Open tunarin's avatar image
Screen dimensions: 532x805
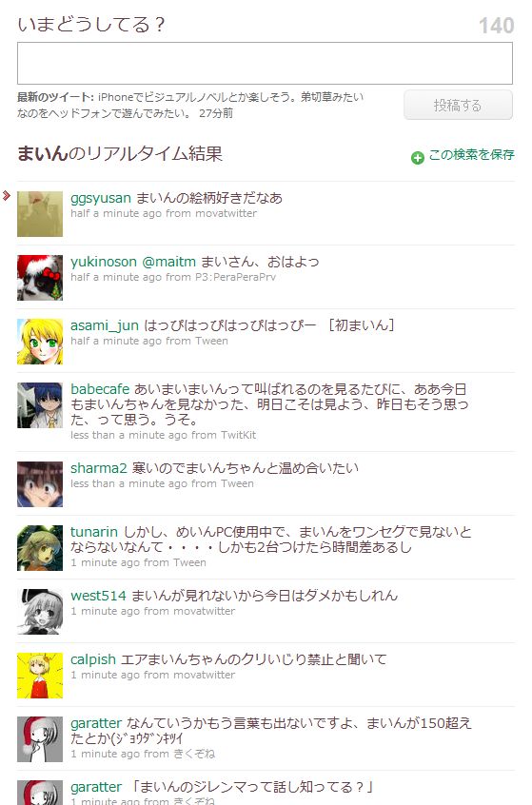coord(40,548)
